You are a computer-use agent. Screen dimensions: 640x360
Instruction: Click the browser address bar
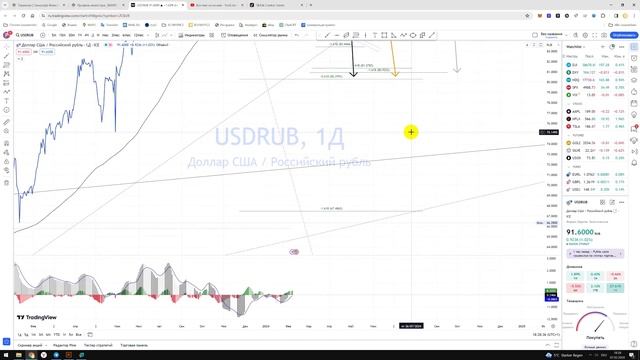point(282,16)
